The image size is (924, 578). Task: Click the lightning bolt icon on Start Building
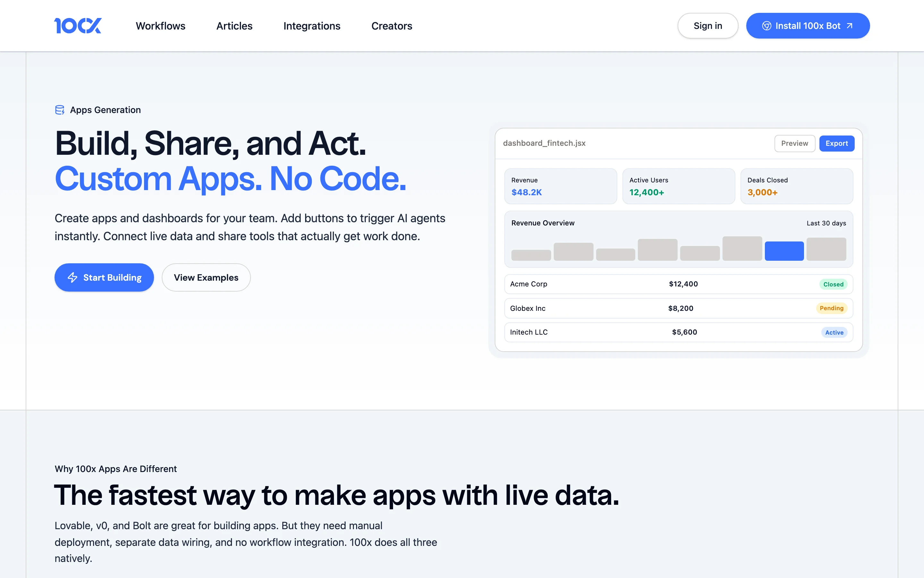[x=73, y=277]
